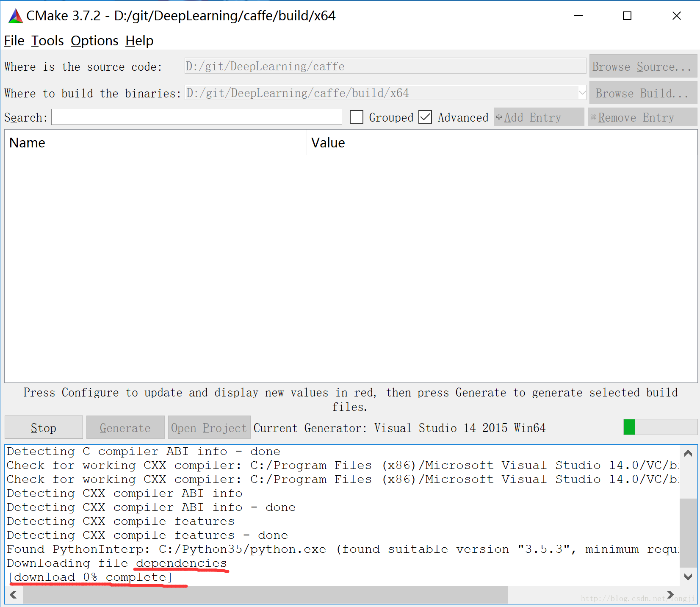Select 'Detecting CXX compiler ABI info - done' line
Screen dimensions: 700x607
coord(151,507)
